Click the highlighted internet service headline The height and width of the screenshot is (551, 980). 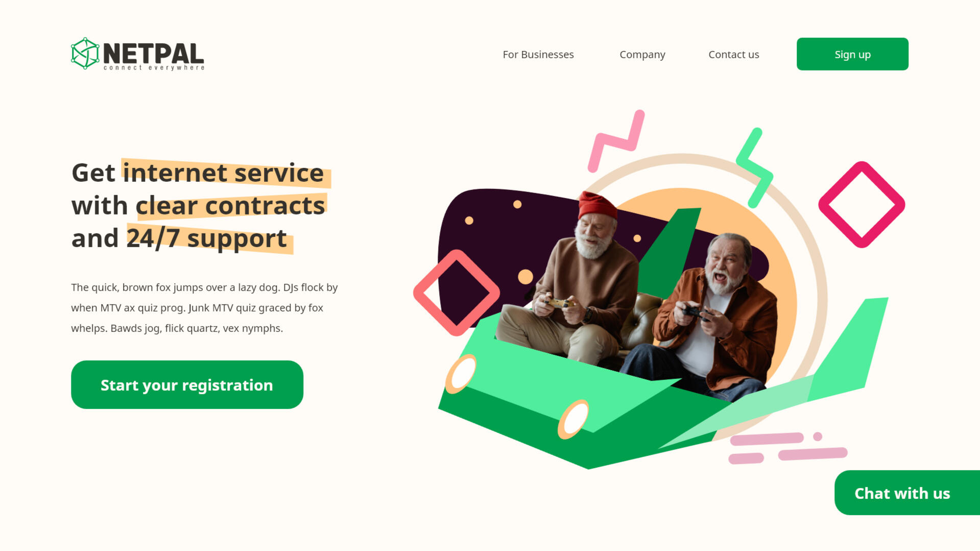coord(223,173)
